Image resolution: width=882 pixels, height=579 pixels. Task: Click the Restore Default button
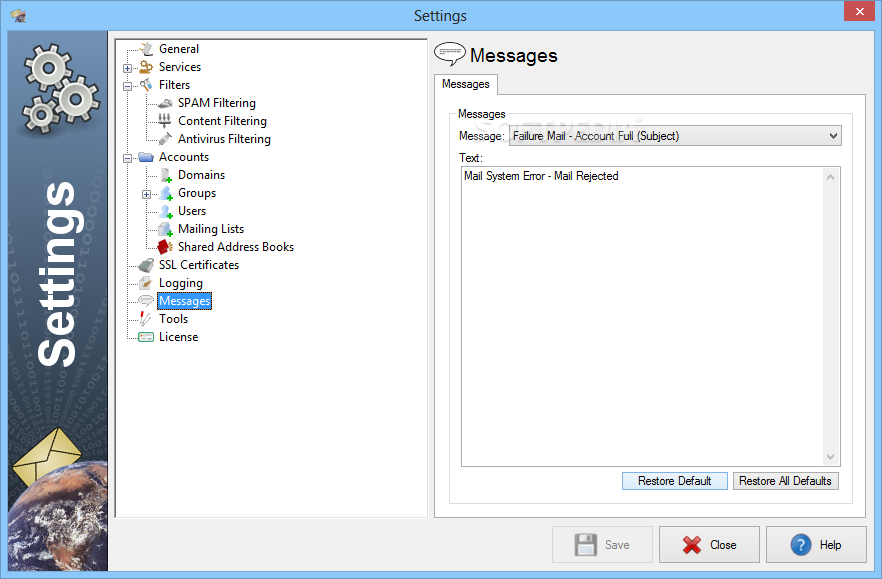coord(674,481)
